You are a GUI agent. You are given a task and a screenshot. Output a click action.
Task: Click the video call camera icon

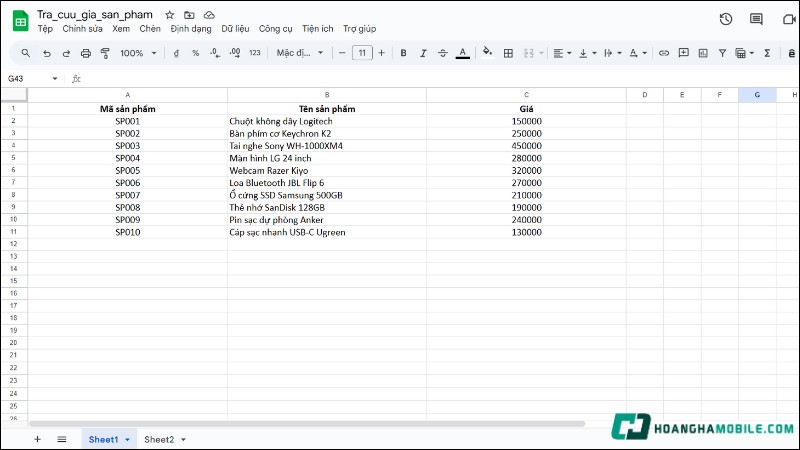789,19
